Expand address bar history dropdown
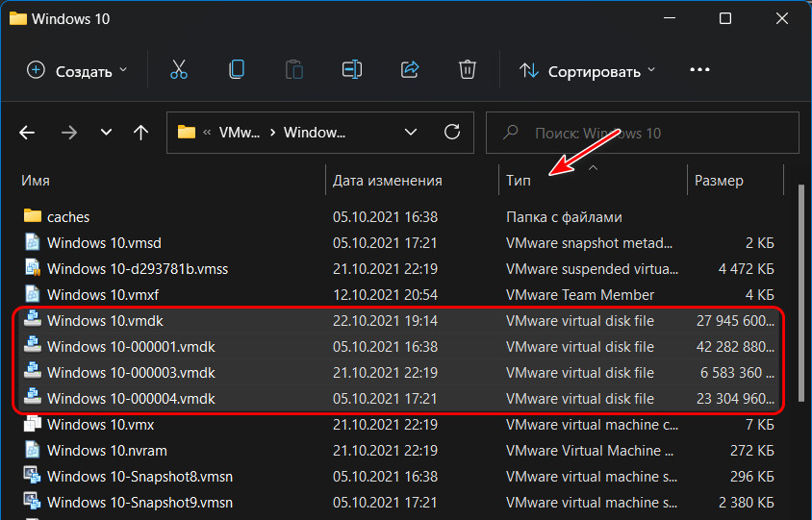 (411, 133)
